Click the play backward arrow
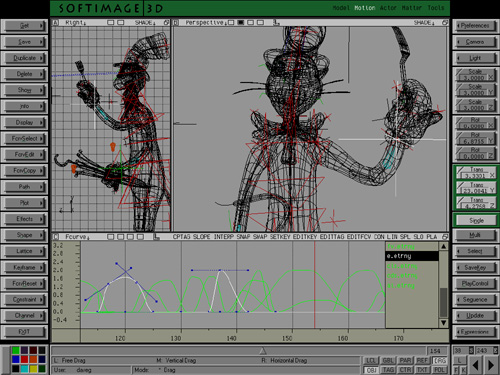500x375 pixels. 476,365
